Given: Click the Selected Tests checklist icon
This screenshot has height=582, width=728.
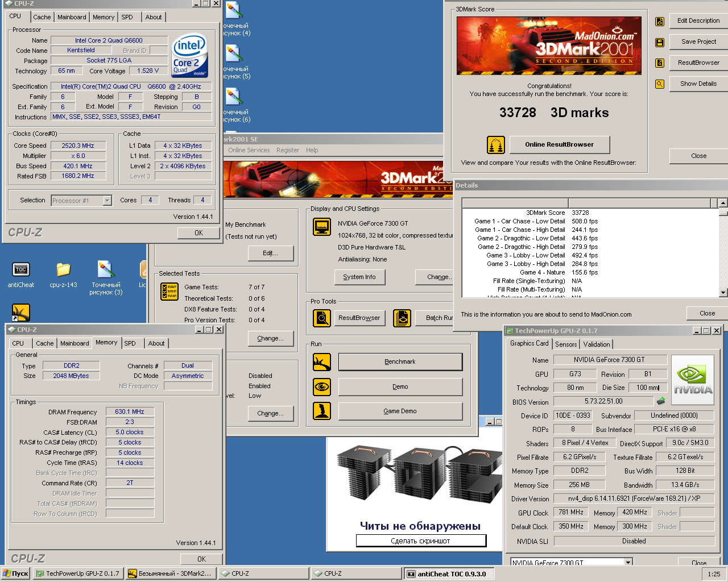Looking at the screenshot, I should (169, 291).
